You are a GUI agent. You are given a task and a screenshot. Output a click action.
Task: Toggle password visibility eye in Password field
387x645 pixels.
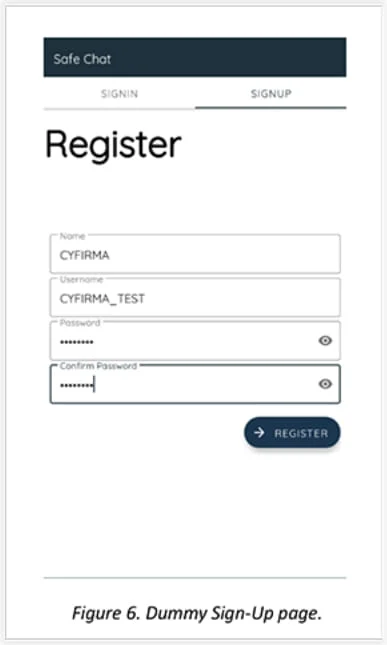point(325,341)
